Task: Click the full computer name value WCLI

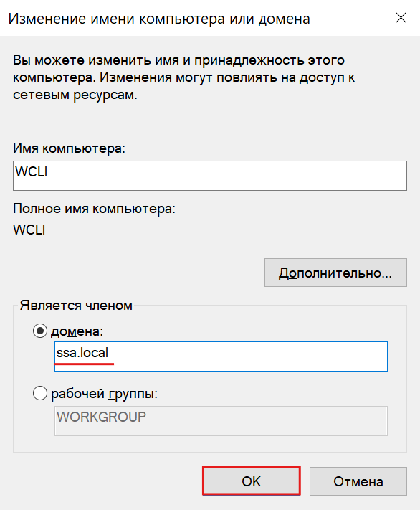Action: [x=29, y=230]
